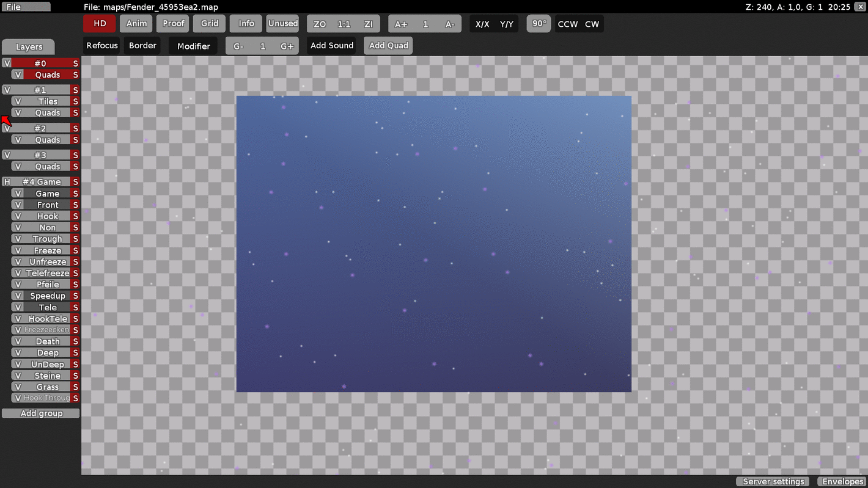The width and height of the screenshot is (868, 488).
Task: Open the Envelopes panel
Action: point(842,482)
